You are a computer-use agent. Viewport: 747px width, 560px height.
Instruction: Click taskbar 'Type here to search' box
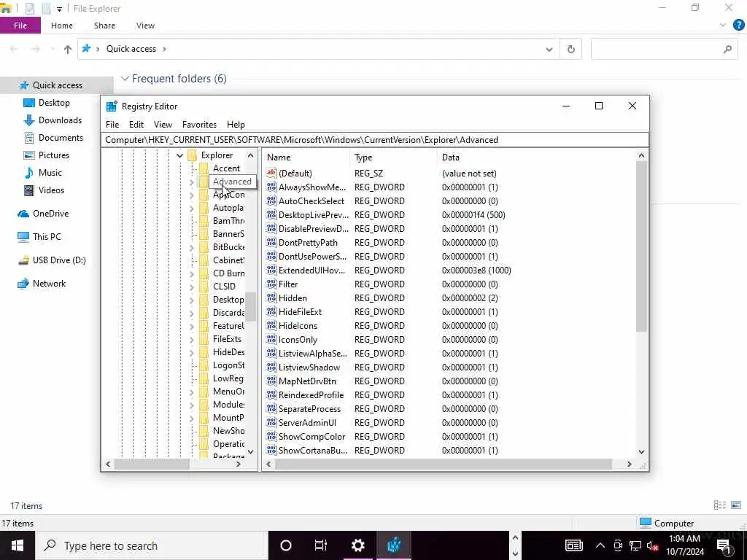click(152, 545)
